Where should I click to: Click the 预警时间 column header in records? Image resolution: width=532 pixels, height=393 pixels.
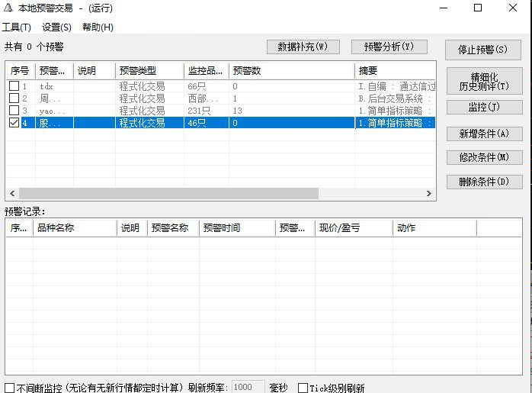pos(237,228)
